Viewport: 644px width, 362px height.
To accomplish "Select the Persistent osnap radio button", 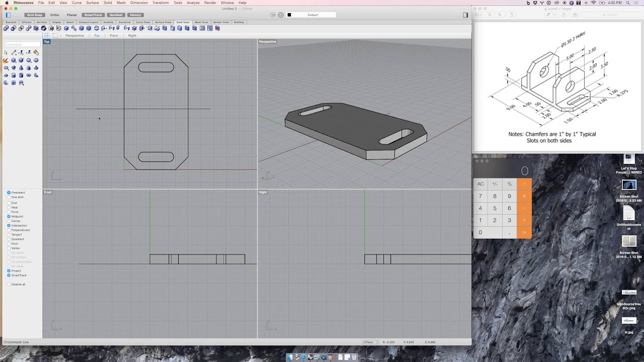I will tap(9, 193).
